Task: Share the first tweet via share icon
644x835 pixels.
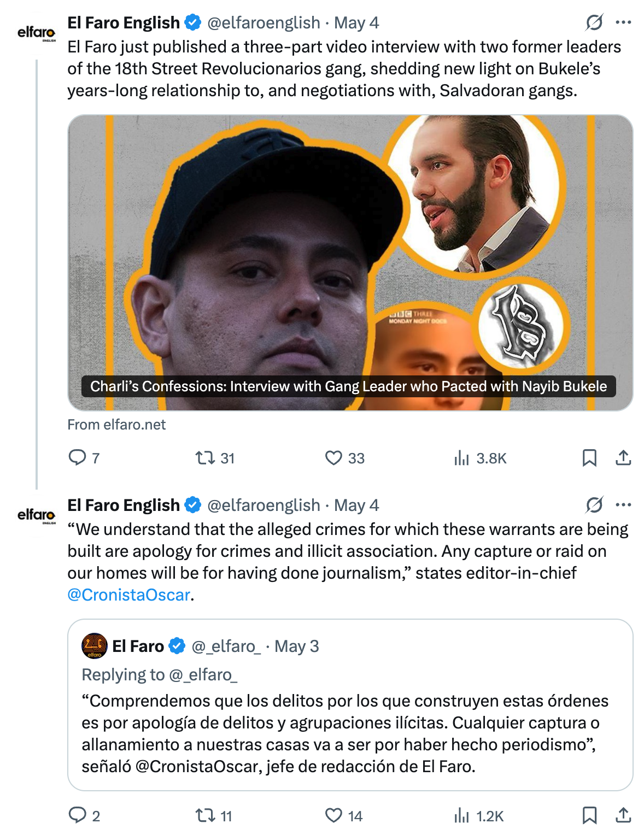Action: coord(623,457)
